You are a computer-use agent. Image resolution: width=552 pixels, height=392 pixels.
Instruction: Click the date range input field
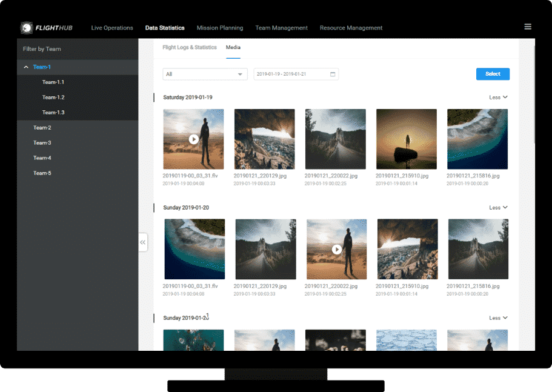291,74
